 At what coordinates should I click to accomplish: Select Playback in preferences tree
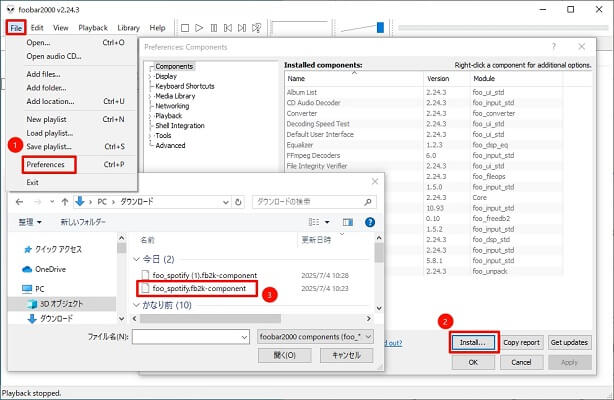pyautogui.click(x=169, y=116)
